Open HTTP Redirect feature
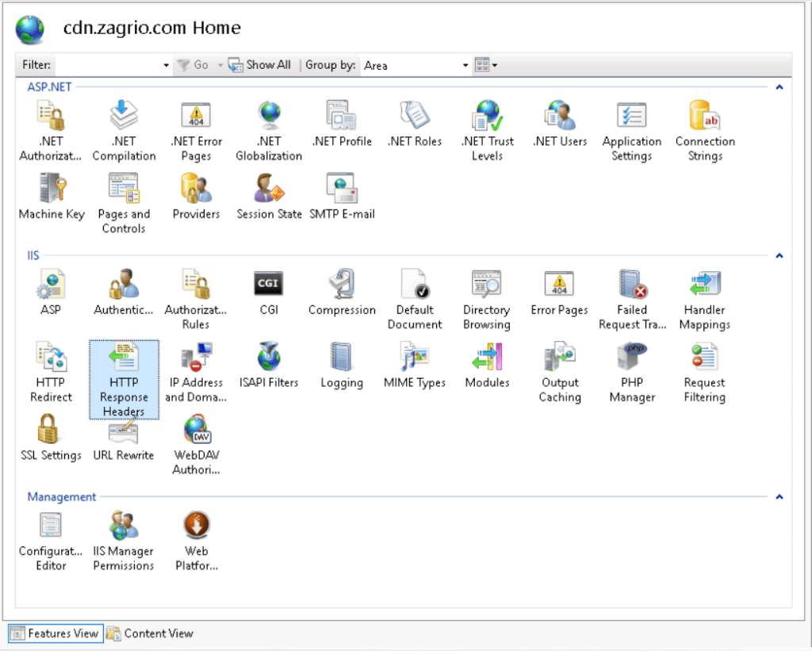 pyautogui.click(x=51, y=372)
